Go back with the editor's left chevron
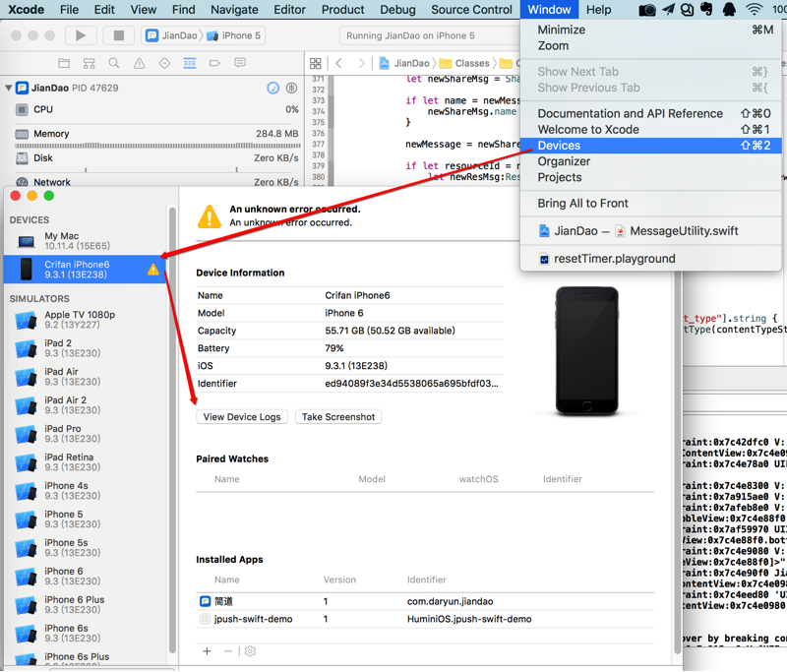787x672 pixels. click(x=338, y=63)
